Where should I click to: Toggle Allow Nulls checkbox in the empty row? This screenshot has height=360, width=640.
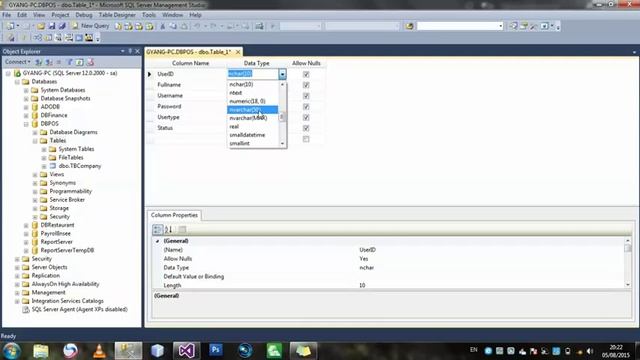point(306,139)
